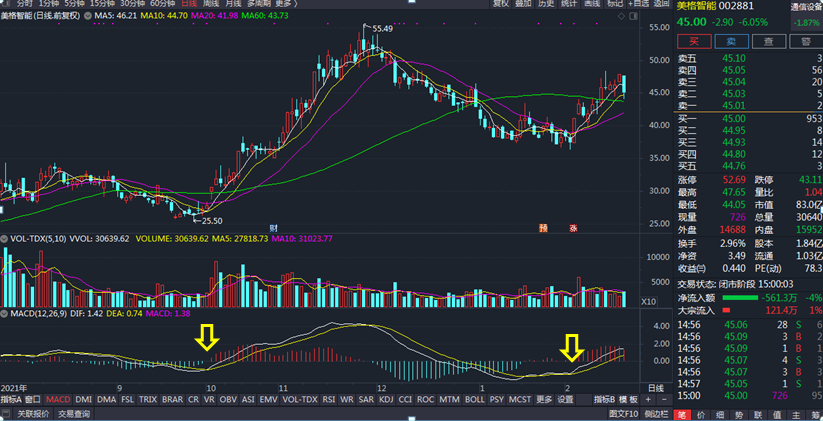The width and height of the screenshot is (823, 421).
Task: Click the diamond icon at chart top-right
Action: click(x=621, y=16)
